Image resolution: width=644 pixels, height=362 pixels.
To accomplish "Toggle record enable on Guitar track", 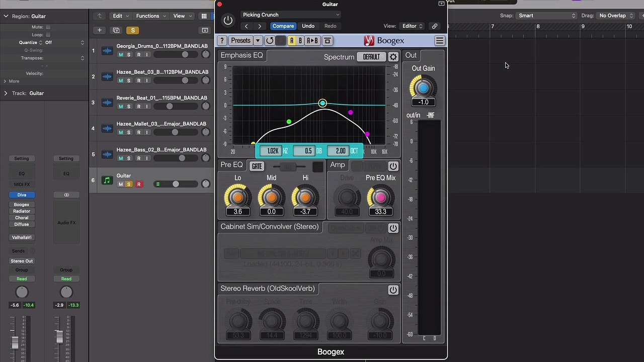I will point(139,184).
